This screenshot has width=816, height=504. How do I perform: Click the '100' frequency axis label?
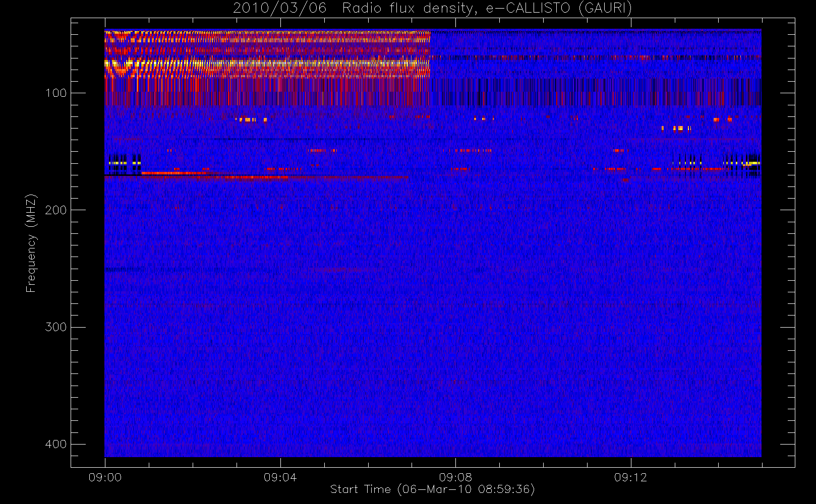[55, 93]
